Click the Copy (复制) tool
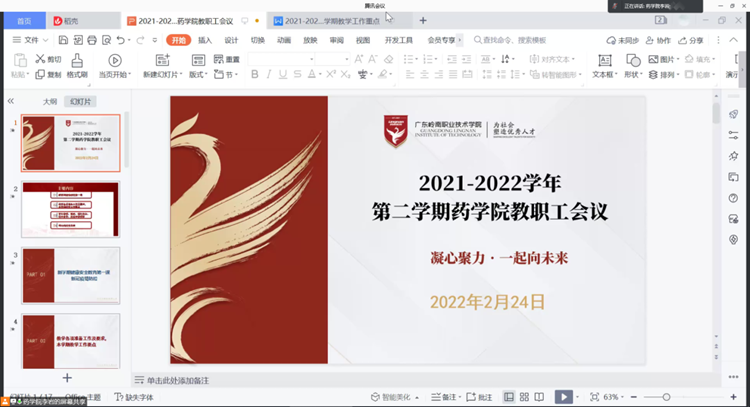 48,75
